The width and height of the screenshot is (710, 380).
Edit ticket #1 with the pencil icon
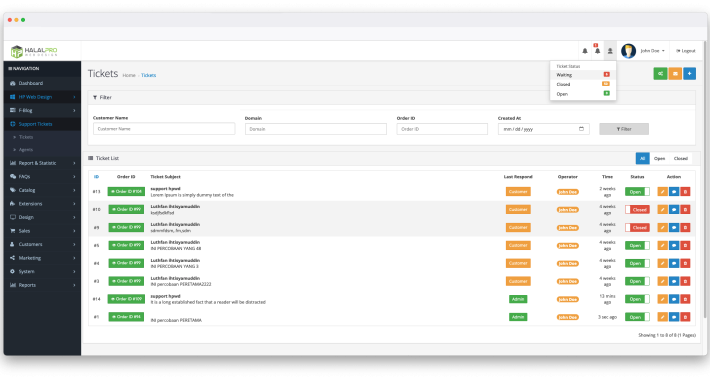[x=662, y=317]
